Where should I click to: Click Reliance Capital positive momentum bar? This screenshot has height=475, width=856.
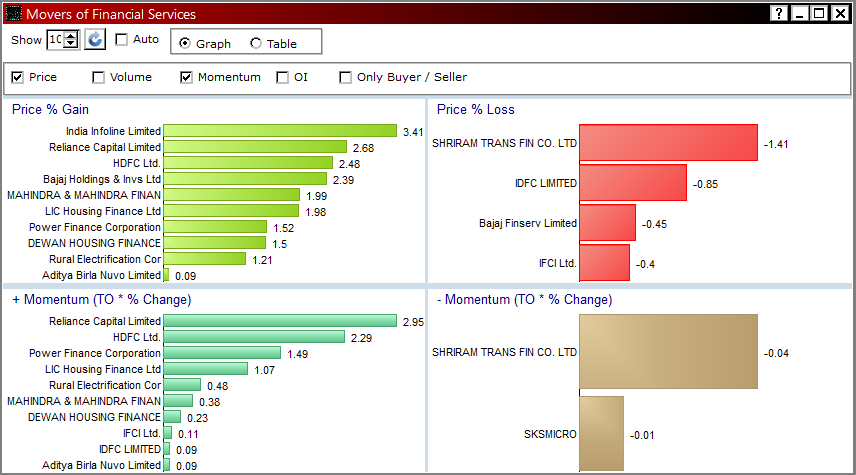click(280, 321)
